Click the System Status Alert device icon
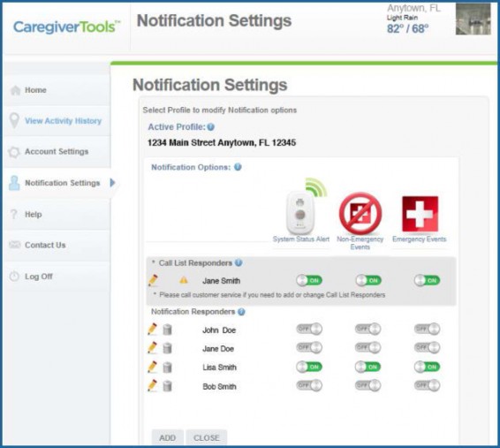This screenshot has height=448, width=500. point(301,210)
